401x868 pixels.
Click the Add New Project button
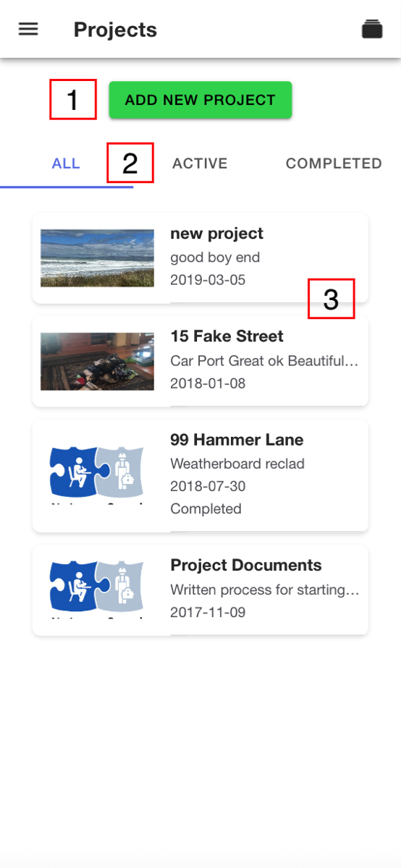(200, 100)
